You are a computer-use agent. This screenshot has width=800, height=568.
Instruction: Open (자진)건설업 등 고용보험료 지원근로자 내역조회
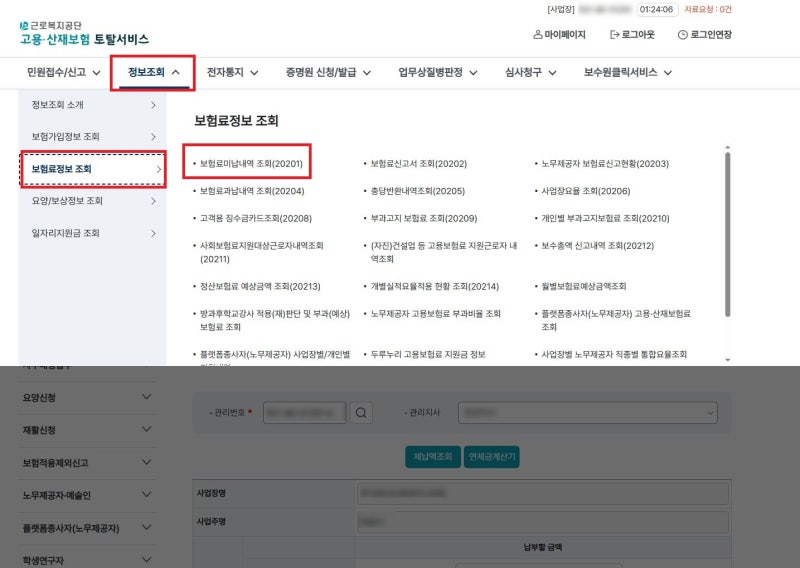pyautogui.click(x=443, y=252)
